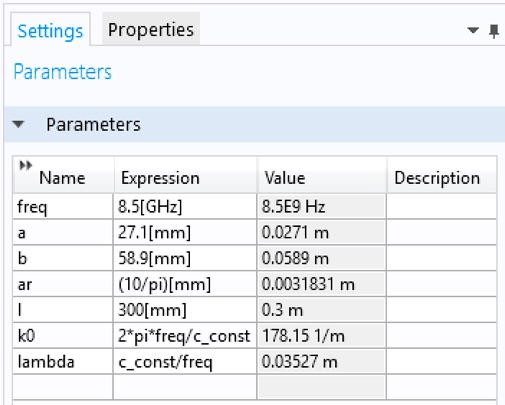Select the description cell for freq
The width and height of the screenshot is (505, 405).
point(442,207)
